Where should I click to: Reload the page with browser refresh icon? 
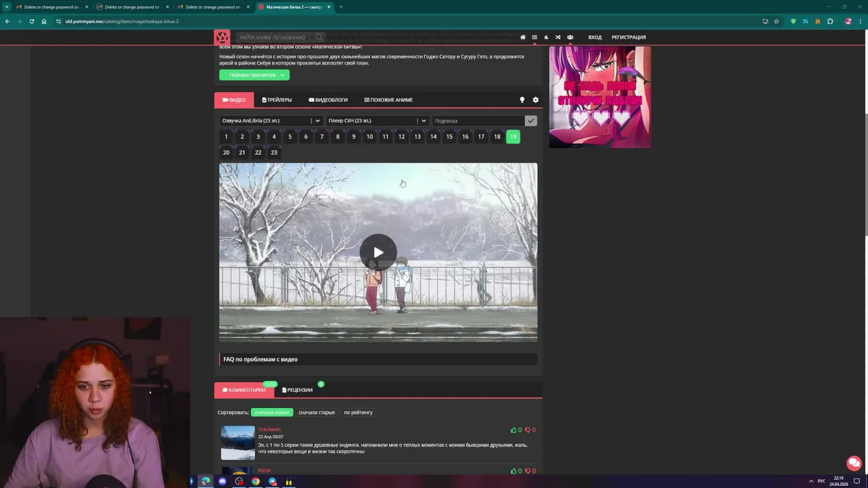31,21
